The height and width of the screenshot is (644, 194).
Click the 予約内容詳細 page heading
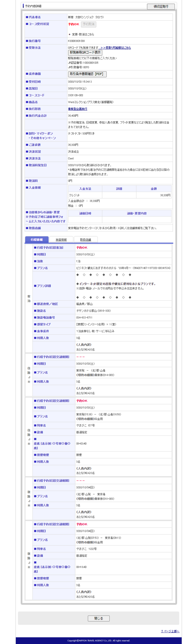[33, 6]
